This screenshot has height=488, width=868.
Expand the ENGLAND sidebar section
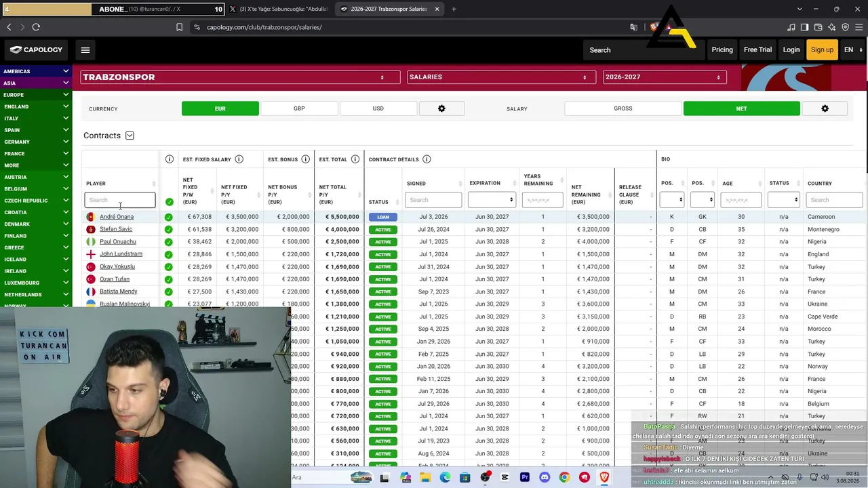[36, 106]
